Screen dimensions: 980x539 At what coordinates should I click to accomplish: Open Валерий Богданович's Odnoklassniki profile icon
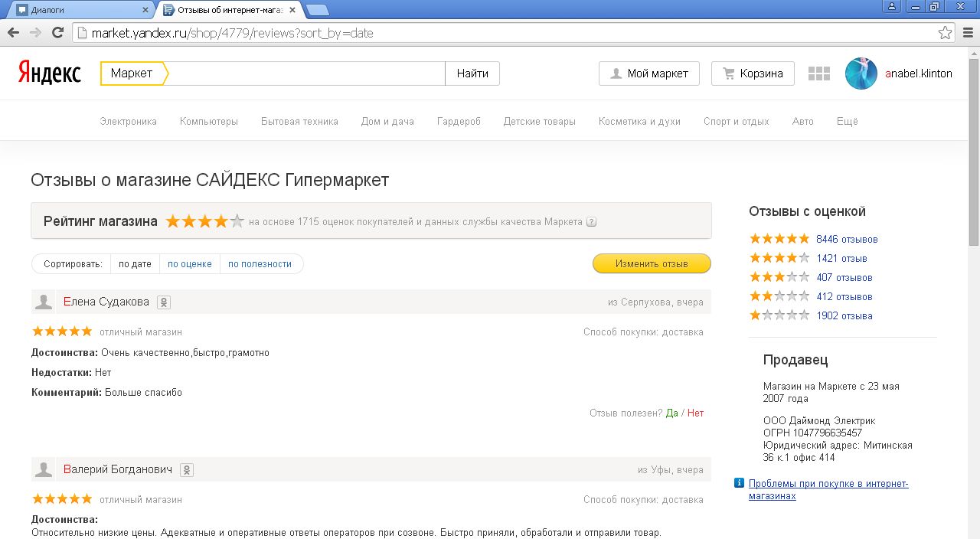pos(187,470)
